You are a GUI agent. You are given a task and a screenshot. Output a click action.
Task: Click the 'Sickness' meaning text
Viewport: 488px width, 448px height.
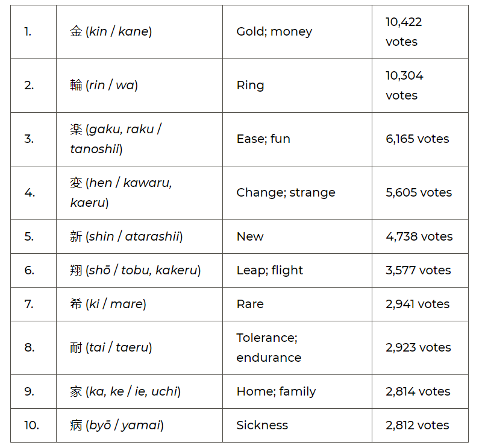click(x=262, y=425)
